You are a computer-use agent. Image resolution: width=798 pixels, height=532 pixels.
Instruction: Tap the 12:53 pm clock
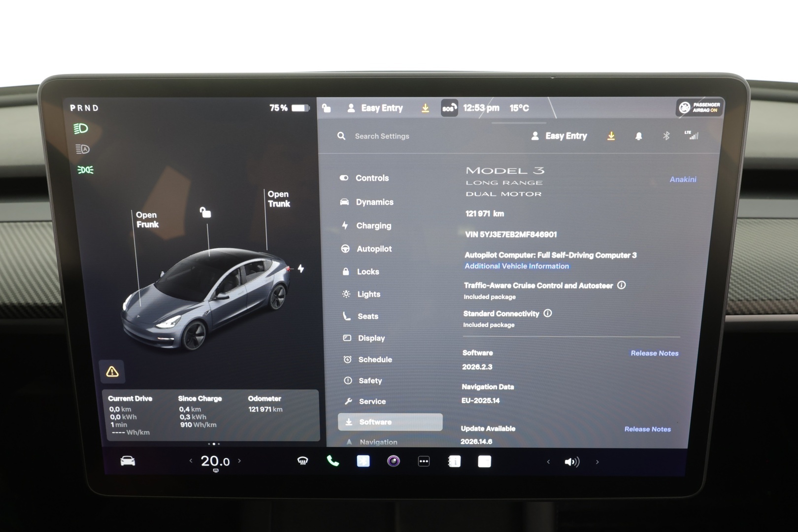[481, 108]
